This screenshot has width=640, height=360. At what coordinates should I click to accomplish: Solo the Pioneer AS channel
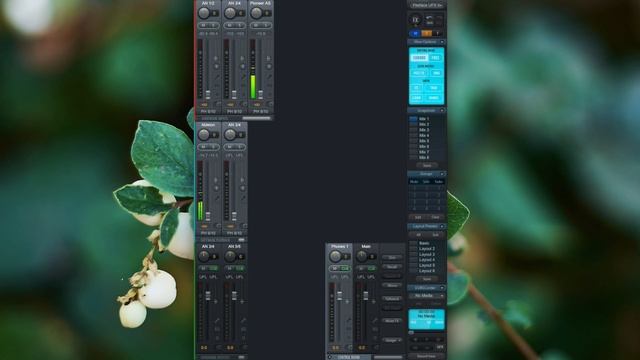click(x=266, y=25)
